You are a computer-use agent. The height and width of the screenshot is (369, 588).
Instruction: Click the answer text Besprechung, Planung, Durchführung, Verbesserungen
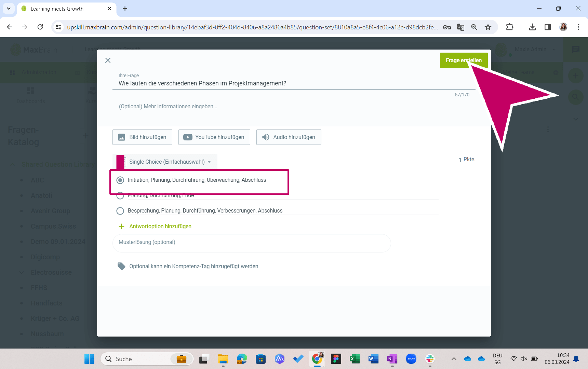205,210
